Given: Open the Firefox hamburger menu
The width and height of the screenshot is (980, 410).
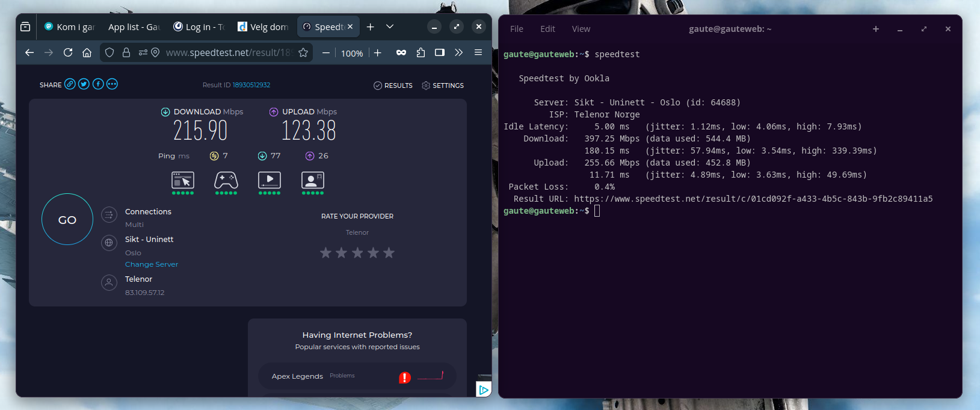Looking at the screenshot, I should click(478, 53).
